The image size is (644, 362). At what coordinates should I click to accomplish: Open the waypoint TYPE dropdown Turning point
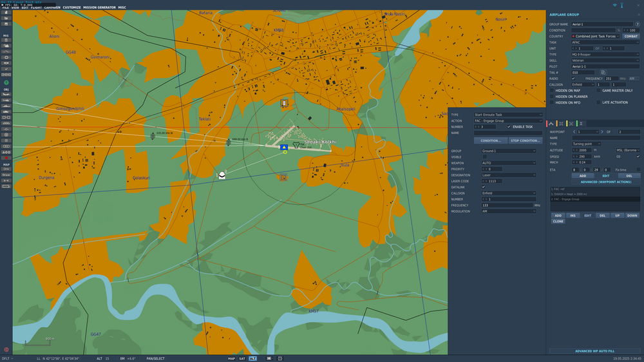click(x=587, y=144)
